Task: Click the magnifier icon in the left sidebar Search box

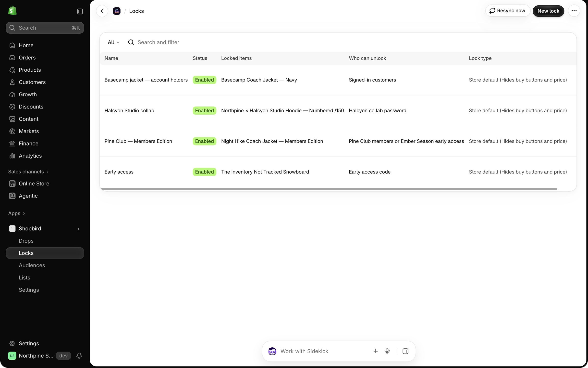Action: tap(12, 28)
